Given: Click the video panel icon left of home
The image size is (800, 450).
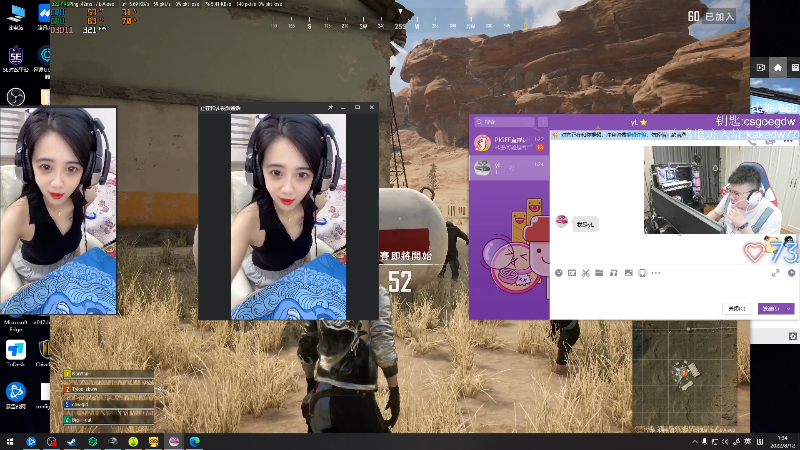Looking at the screenshot, I should pos(761,67).
